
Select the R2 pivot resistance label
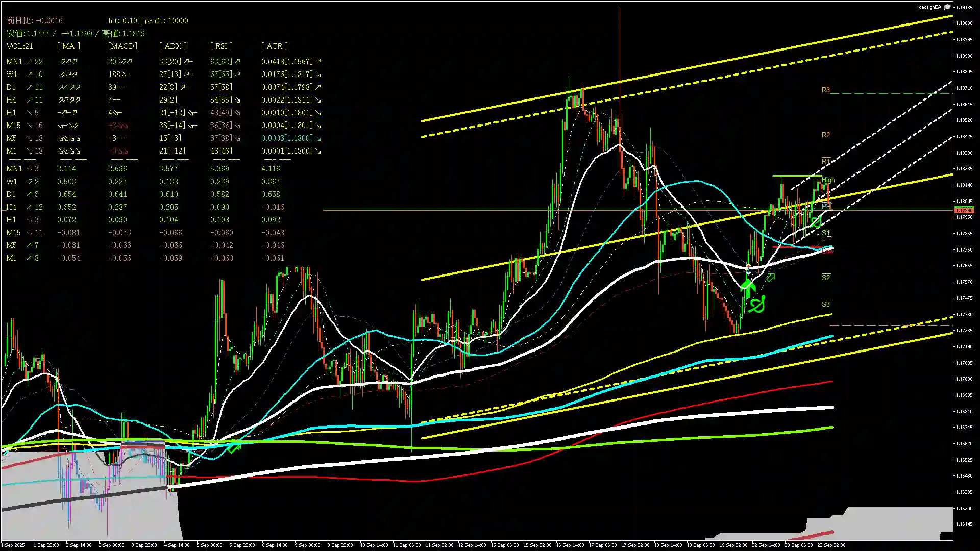point(826,135)
